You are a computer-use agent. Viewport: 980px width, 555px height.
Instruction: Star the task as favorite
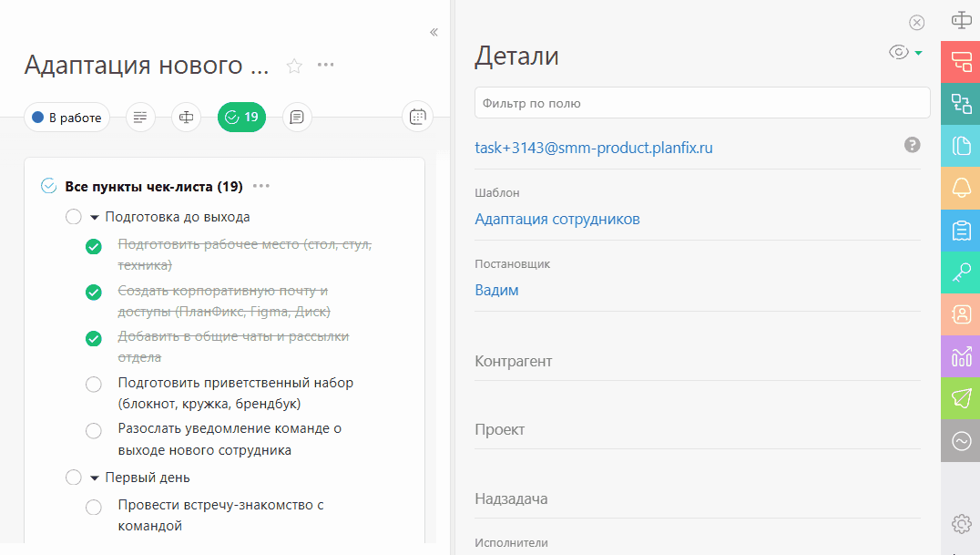point(294,66)
